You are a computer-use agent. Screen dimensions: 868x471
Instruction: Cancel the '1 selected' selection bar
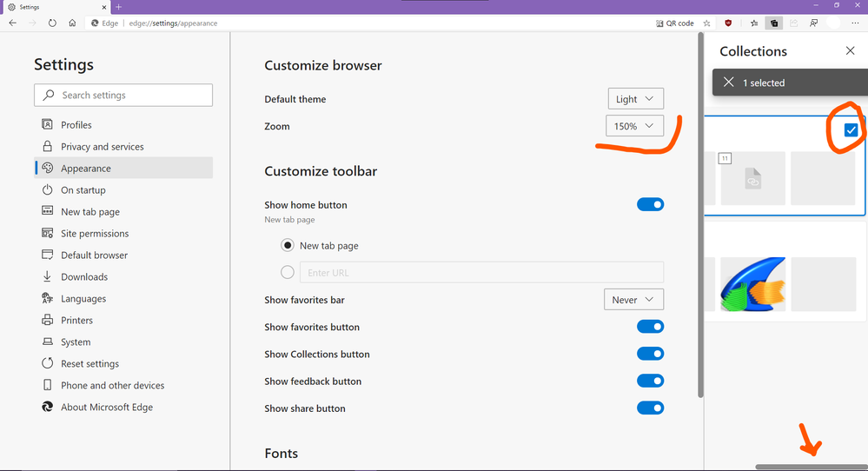[728, 83]
